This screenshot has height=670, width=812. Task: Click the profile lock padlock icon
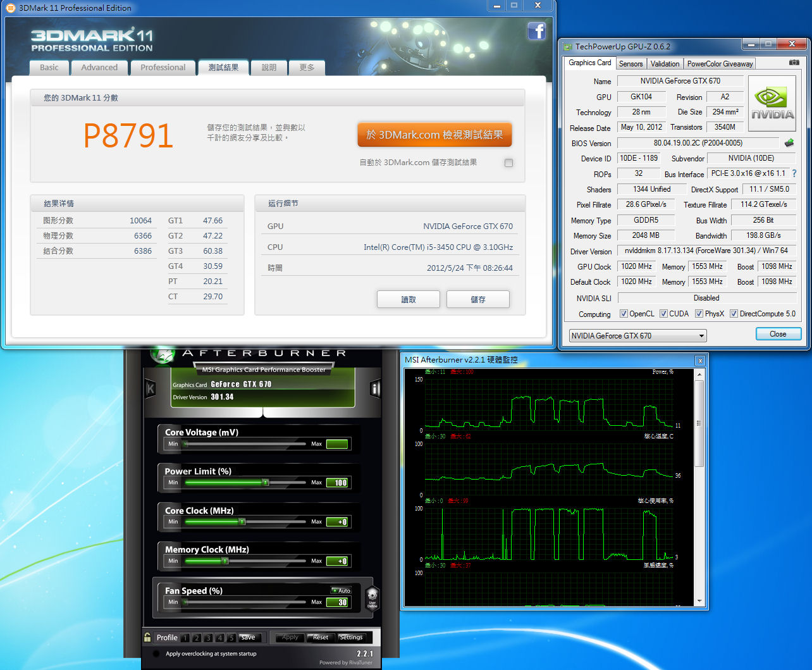pyautogui.click(x=147, y=637)
